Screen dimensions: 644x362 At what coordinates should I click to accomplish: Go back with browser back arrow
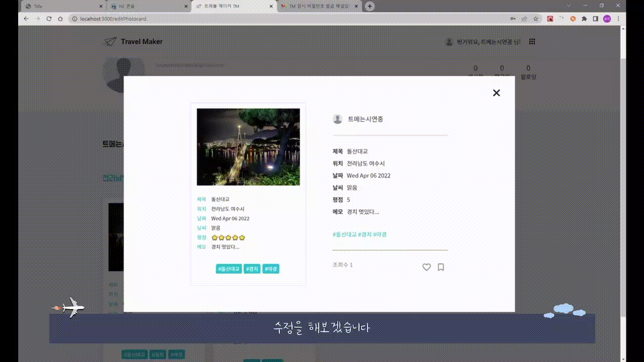pyautogui.click(x=26, y=19)
